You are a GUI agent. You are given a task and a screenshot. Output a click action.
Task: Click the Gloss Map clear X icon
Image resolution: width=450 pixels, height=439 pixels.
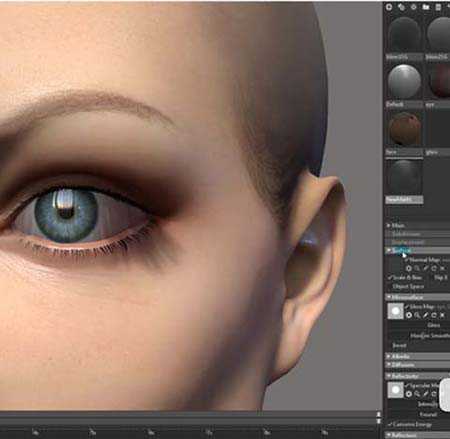click(x=442, y=315)
